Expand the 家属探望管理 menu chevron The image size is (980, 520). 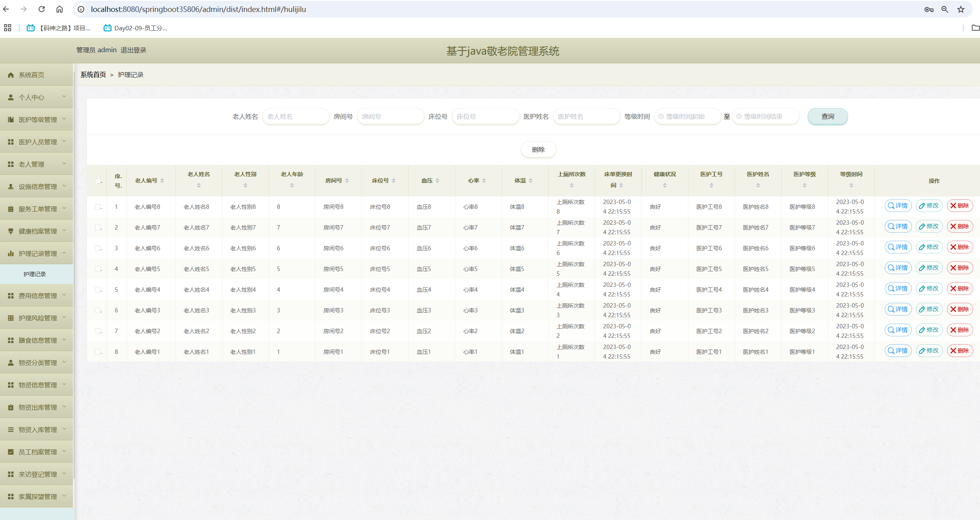tap(64, 496)
